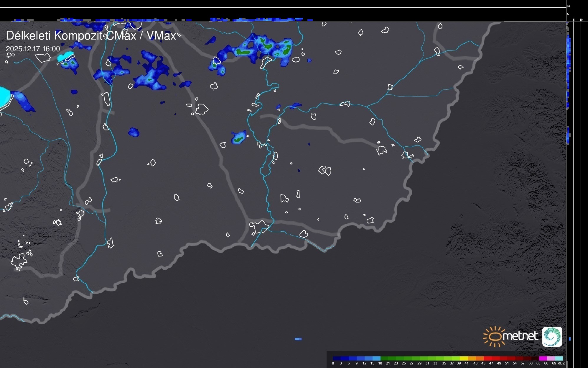
Task: Click the darkest navy 0 dBZ swatch
Action: (337, 358)
